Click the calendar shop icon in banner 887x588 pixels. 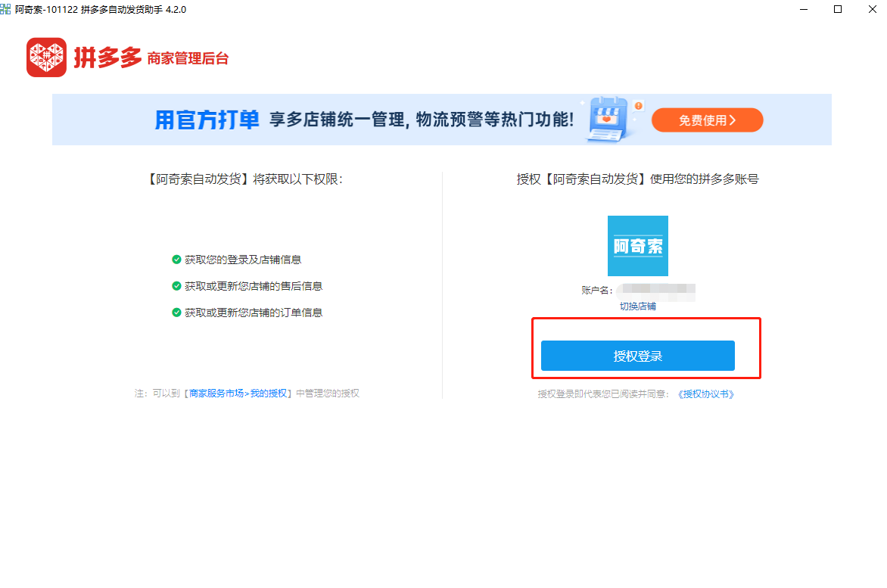608,119
